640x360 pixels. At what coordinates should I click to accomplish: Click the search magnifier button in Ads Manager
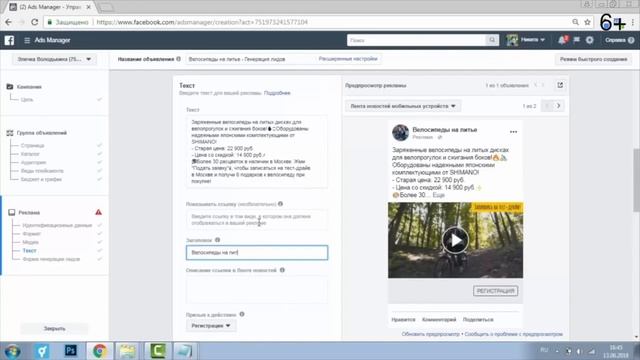click(x=492, y=40)
